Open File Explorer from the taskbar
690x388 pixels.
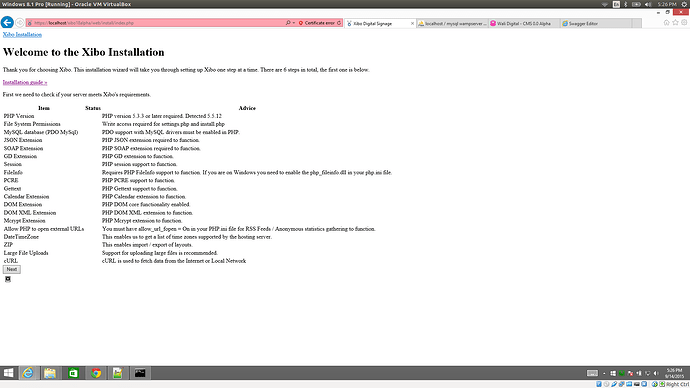50,373
